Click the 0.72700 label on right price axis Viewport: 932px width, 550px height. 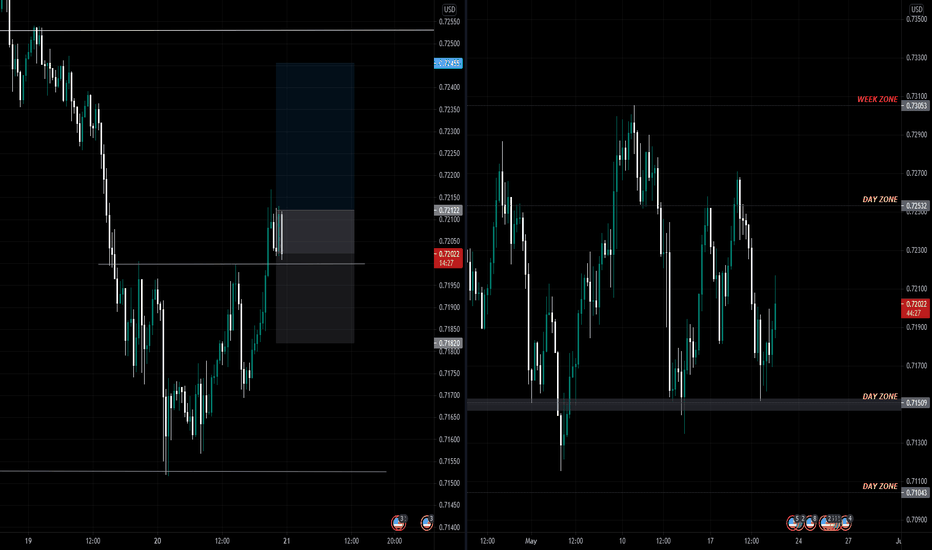click(917, 173)
